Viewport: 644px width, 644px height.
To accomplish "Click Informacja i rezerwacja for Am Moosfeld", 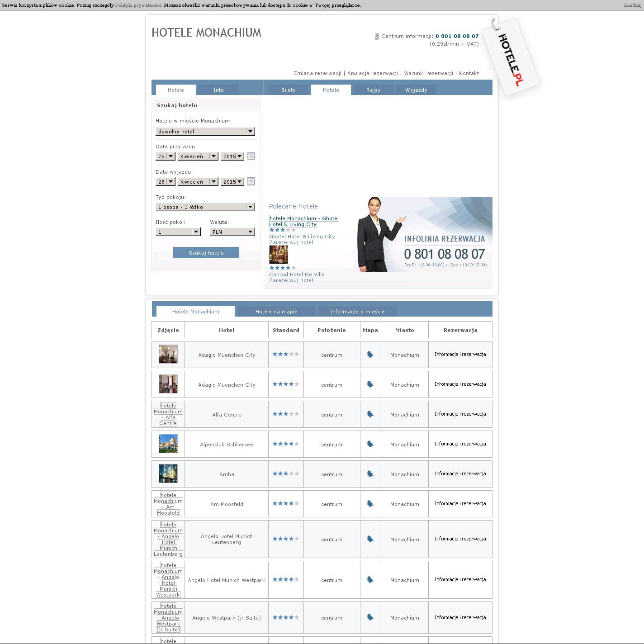I will 460,503.
